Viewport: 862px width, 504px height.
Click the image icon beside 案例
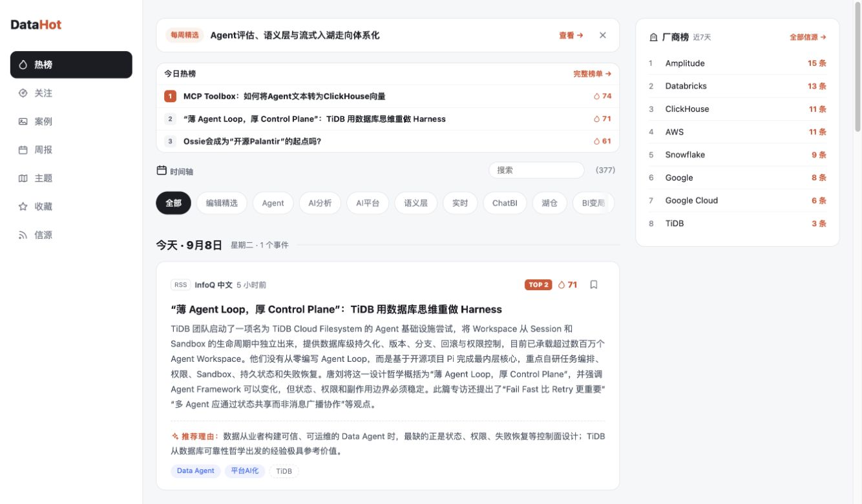[23, 121]
